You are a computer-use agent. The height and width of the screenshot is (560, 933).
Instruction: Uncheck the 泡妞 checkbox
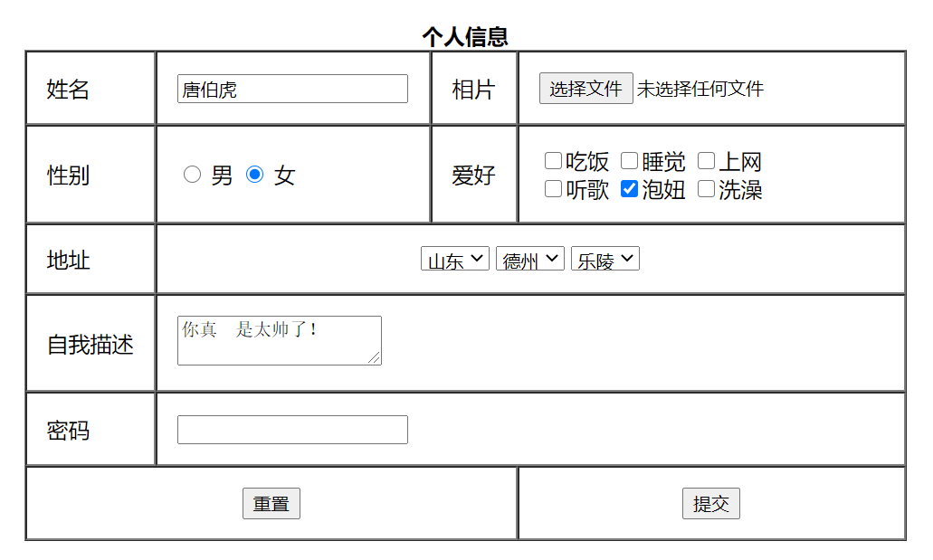pyautogui.click(x=629, y=189)
